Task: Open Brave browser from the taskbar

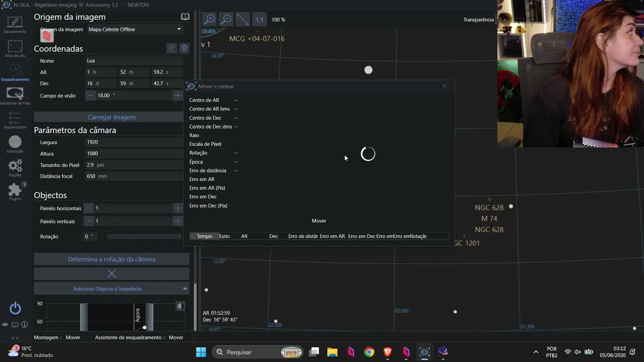Action: pos(387,352)
